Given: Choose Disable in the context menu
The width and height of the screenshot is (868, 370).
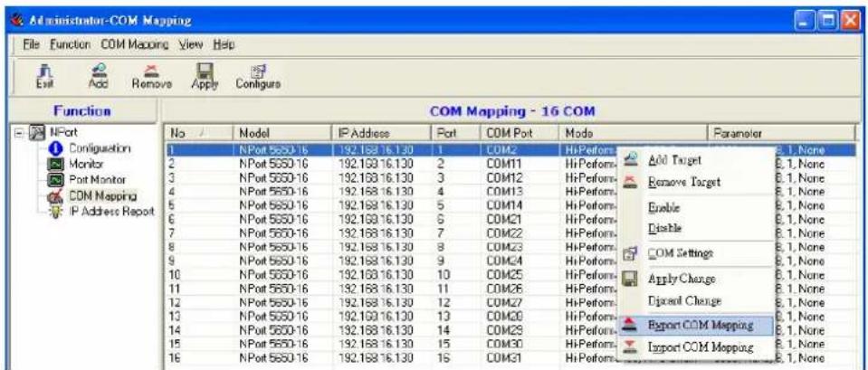Looking at the screenshot, I should 696,228.
